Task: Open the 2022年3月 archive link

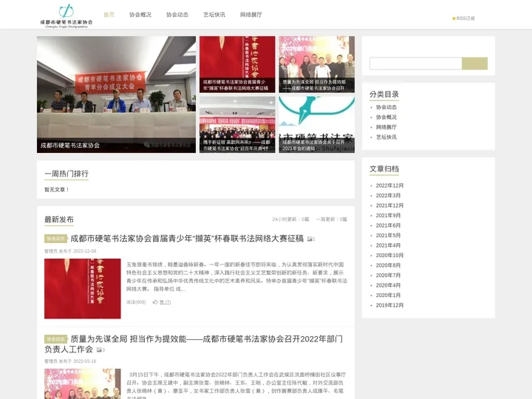Action: (388, 195)
